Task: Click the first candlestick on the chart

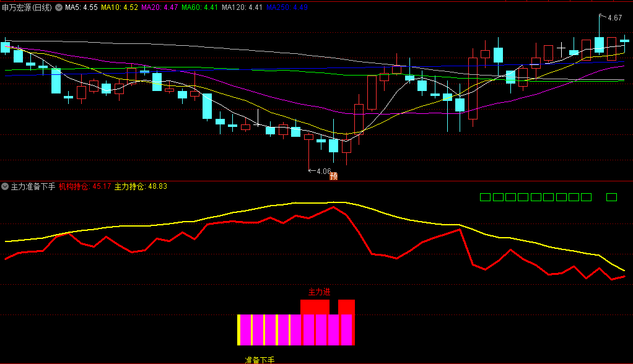Action: tap(5, 47)
